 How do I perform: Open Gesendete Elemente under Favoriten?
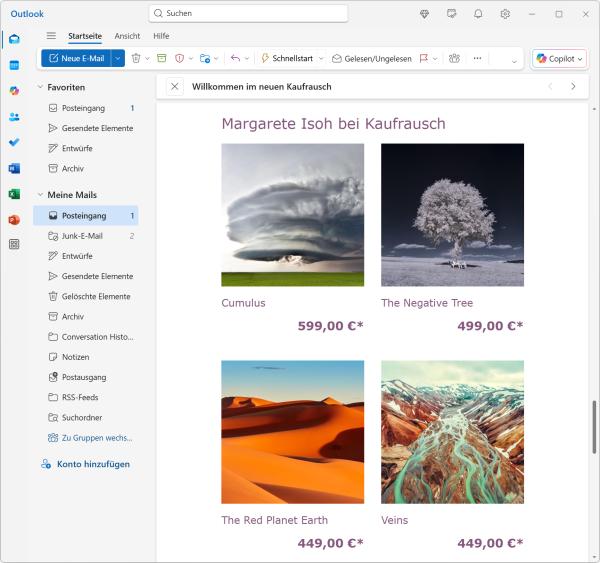[x=86, y=128]
